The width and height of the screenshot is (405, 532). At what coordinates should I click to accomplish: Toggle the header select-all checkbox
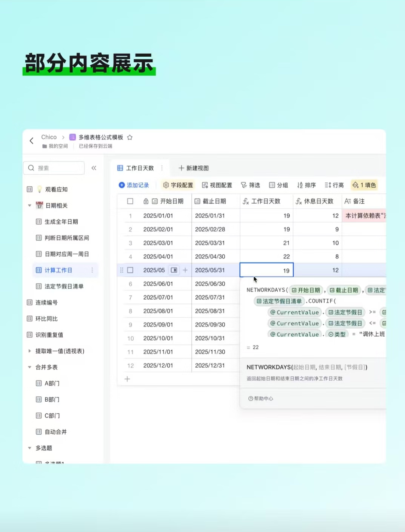130,201
